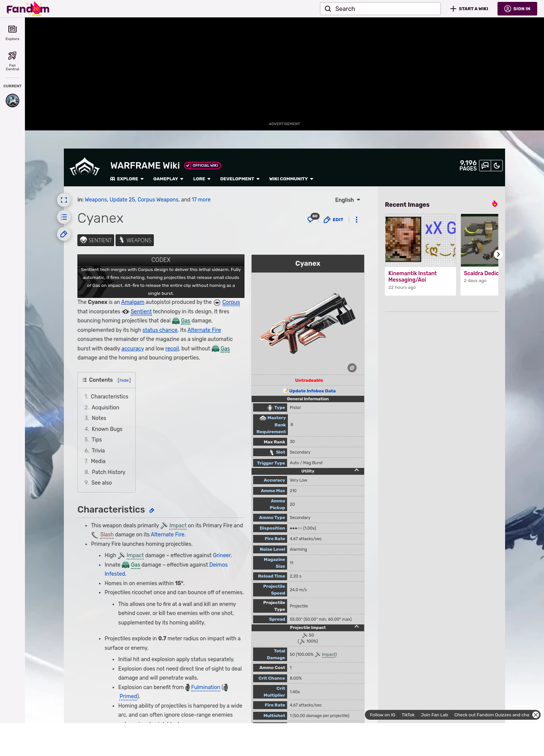Click the Sentient category tag
Image resolution: width=544 pixels, height=756 pixels.
96,240
